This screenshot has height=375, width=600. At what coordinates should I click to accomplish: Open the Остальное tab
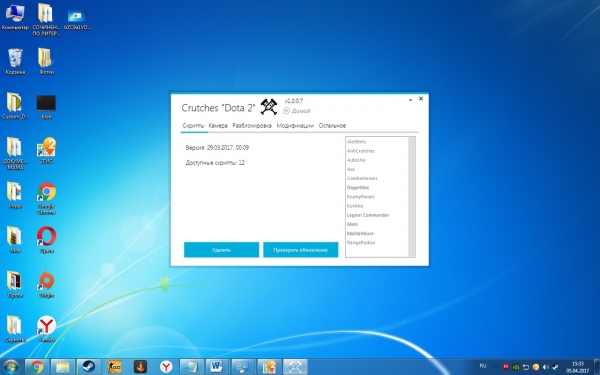[332, 126]
